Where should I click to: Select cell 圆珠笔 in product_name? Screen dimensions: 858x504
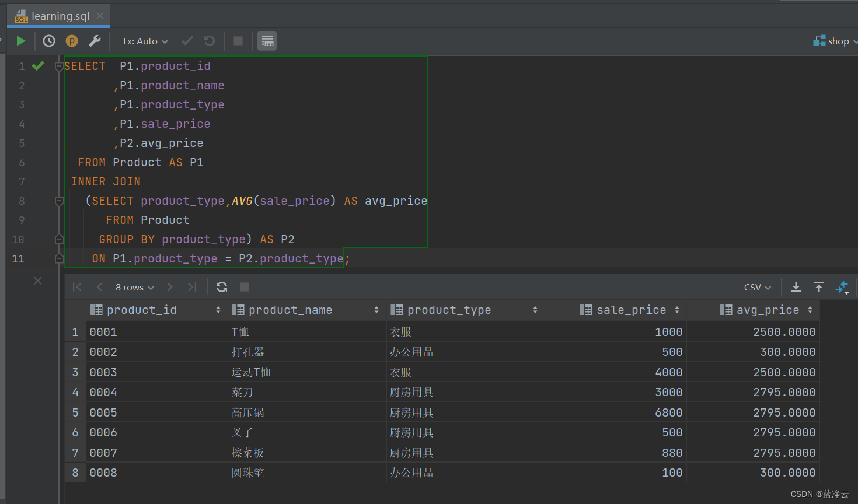click(307, 473)
